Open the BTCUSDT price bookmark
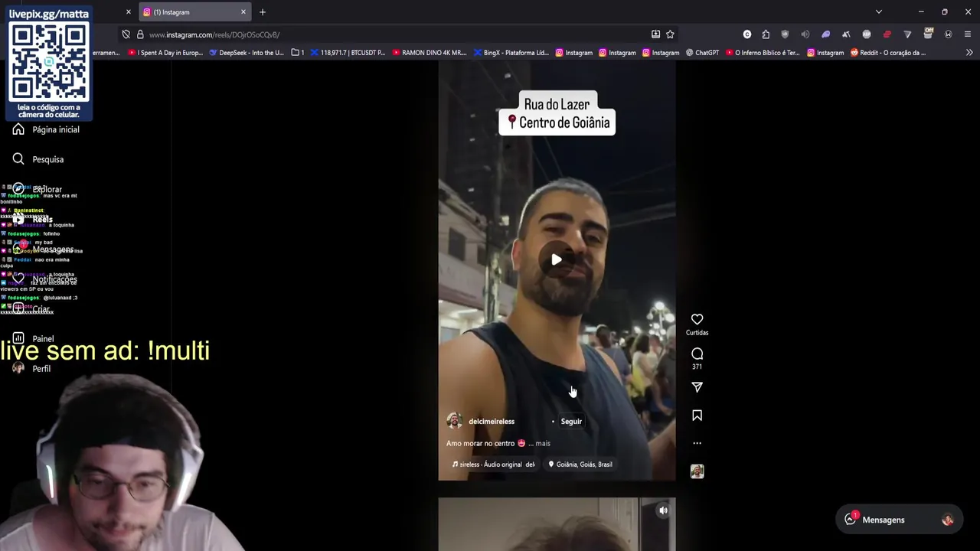 coord(348,53)
